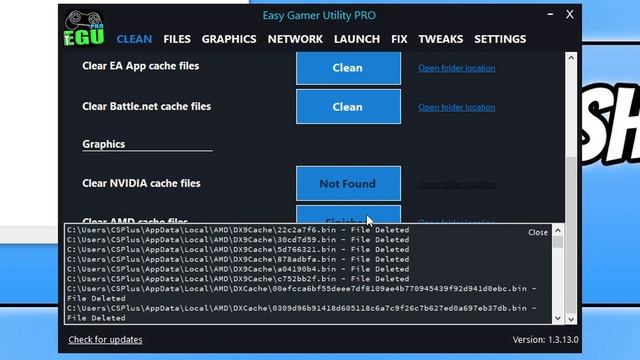Viewport: 640px width, 360px height.
Task: Click the Graphics section heading
Action: pyautogui.click(x=104, y=144)
